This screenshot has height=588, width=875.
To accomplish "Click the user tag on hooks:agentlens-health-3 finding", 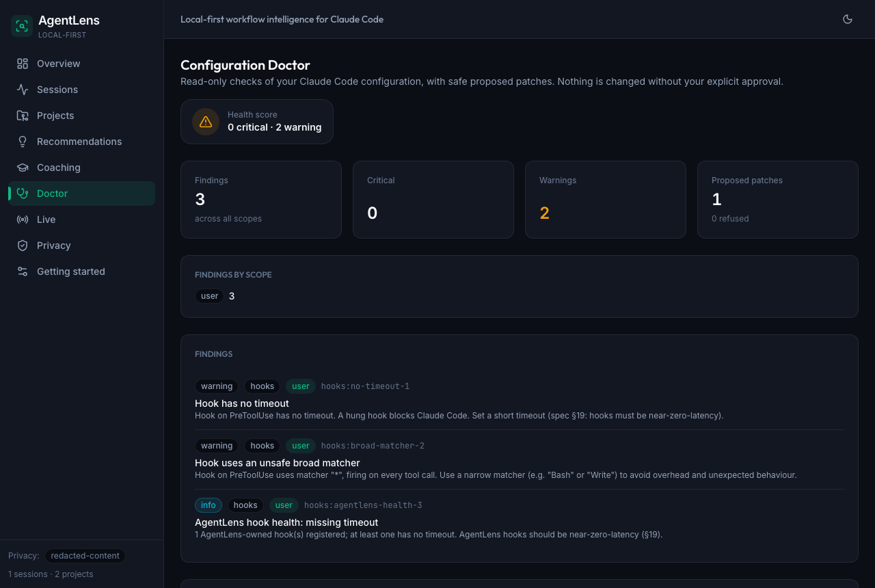I will pos(284,505).
